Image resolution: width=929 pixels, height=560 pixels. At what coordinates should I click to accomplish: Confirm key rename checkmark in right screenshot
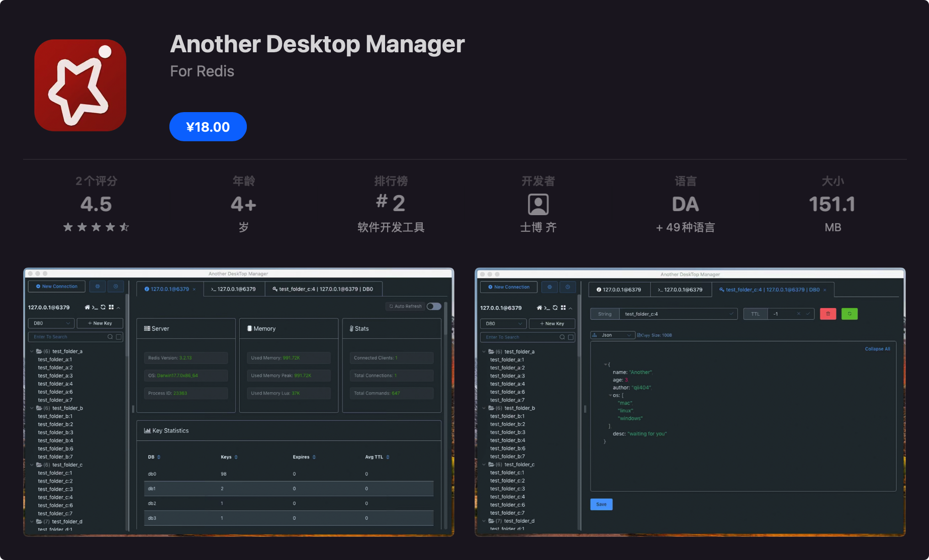point(731,314)
